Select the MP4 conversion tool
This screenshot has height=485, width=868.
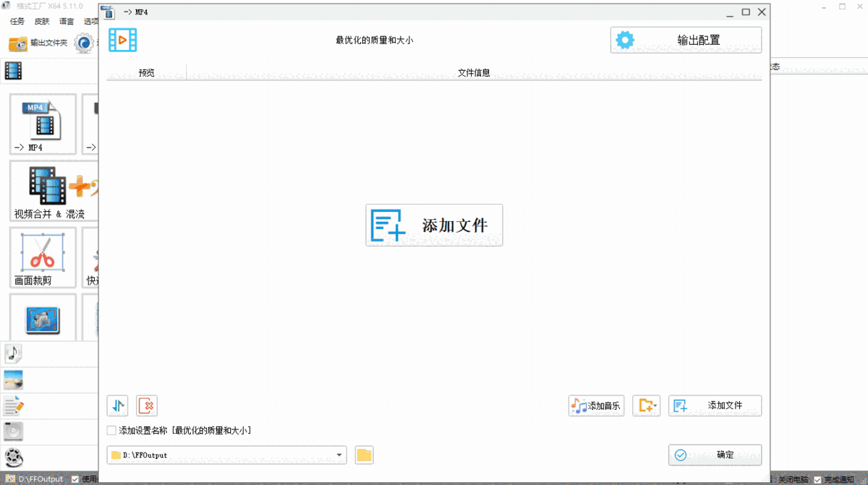42,124
